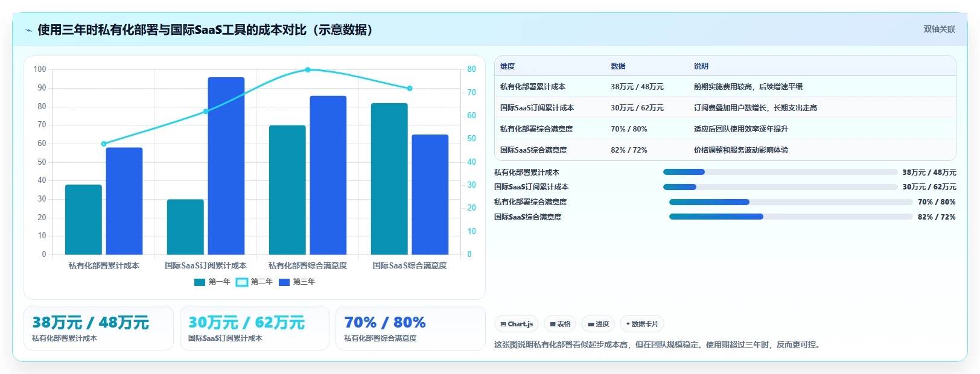Click the title icon before 使用三年时
Image resolution: width=980 pixels, height=374 pixels.
[28, 30]
